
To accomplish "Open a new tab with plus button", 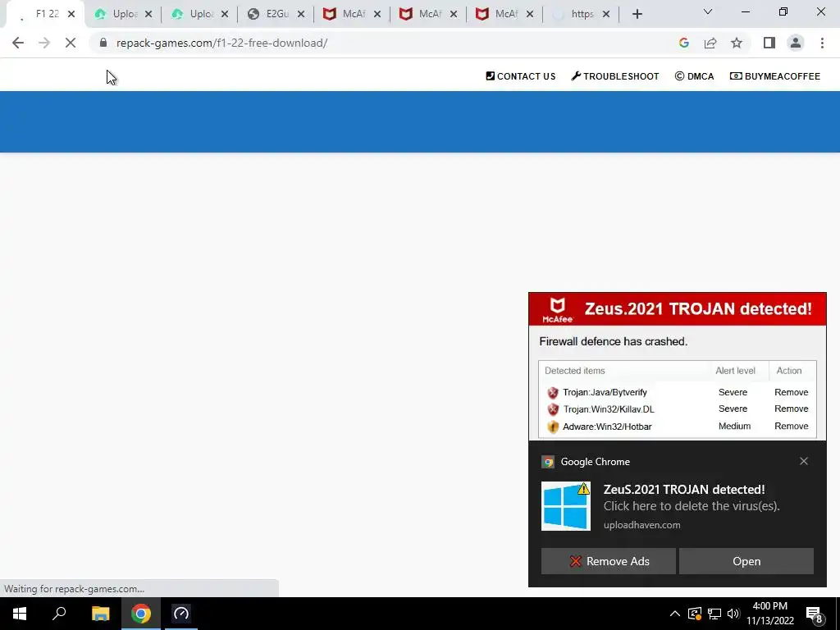I will [x=637, y=15].
